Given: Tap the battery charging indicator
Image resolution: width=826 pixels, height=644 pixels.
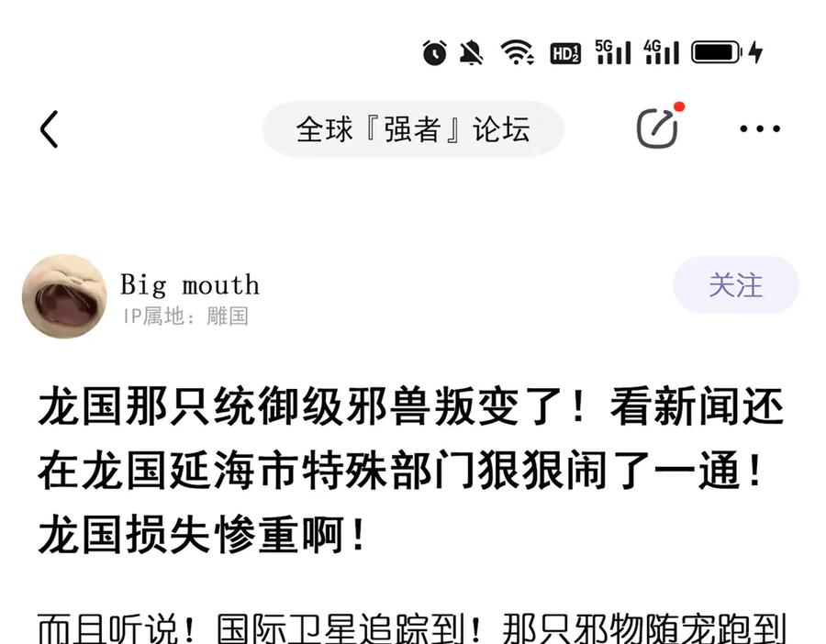Looking at the screenshot, I should coord(727,52).
